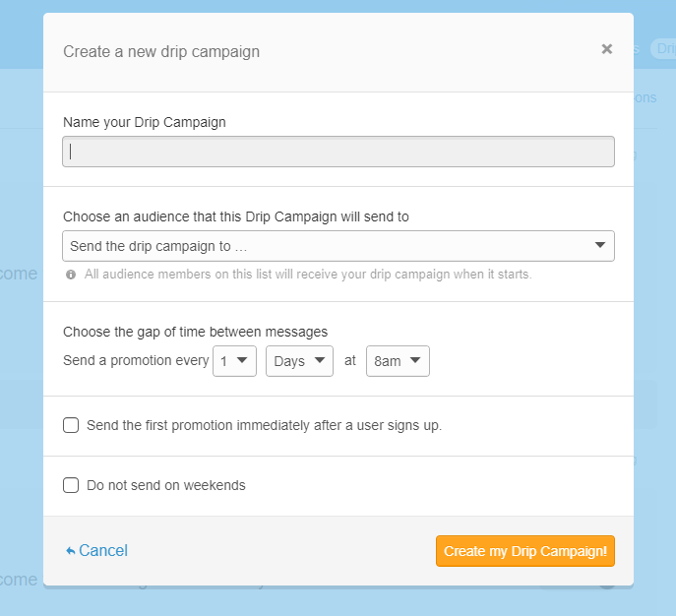Click the 'Do not send on weekends' label text
Image resolution: width=676 pixels, height=616 pixels.
click(x=166, y=485)
